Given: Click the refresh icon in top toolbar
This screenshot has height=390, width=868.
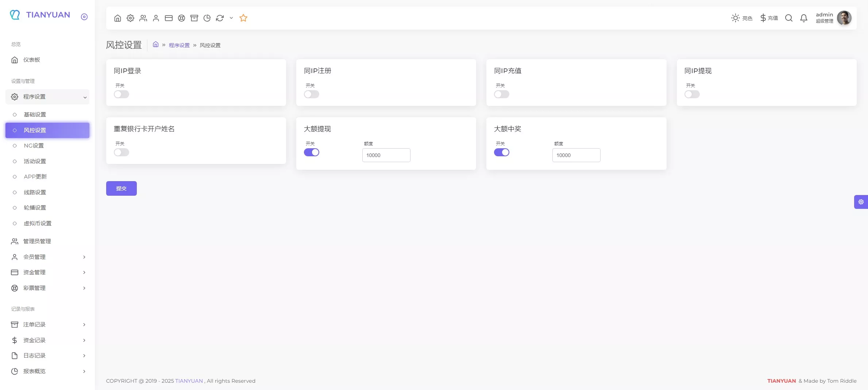Looking at the screenshot, I should [220, 18].
